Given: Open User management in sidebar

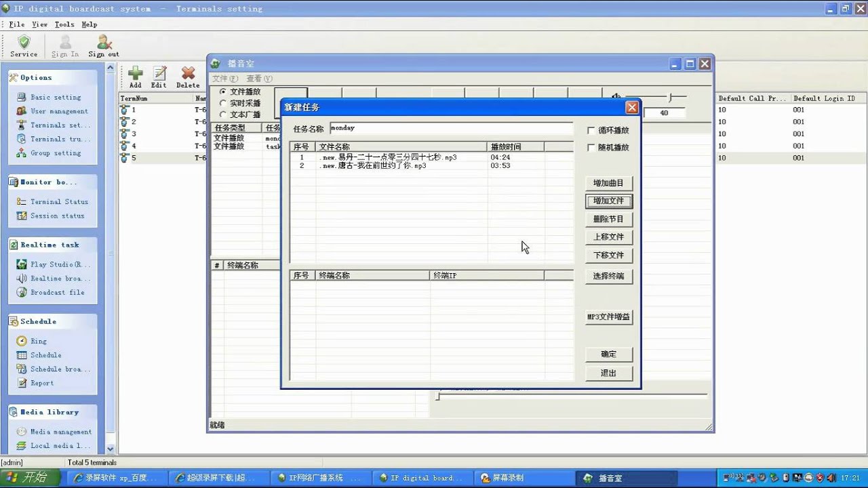Looking at the screenshot, I should [x=52, y=111].
